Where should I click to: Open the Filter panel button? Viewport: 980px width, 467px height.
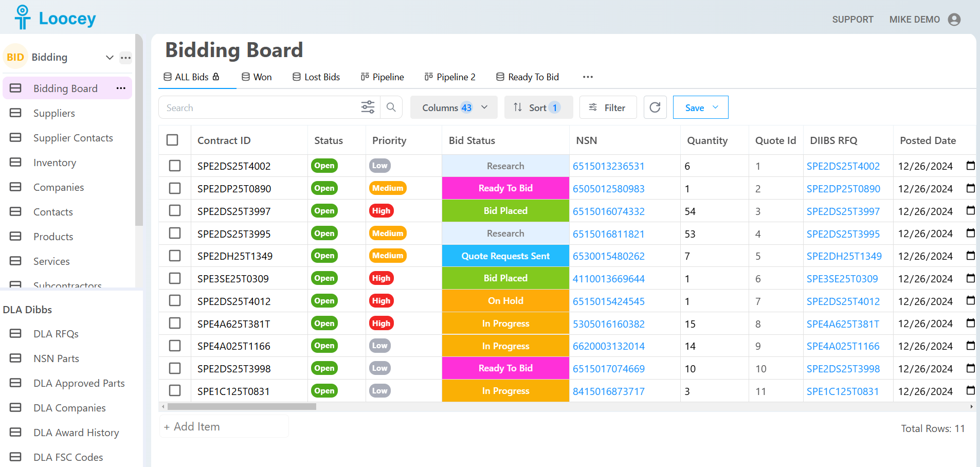click(x=608, y=107)
